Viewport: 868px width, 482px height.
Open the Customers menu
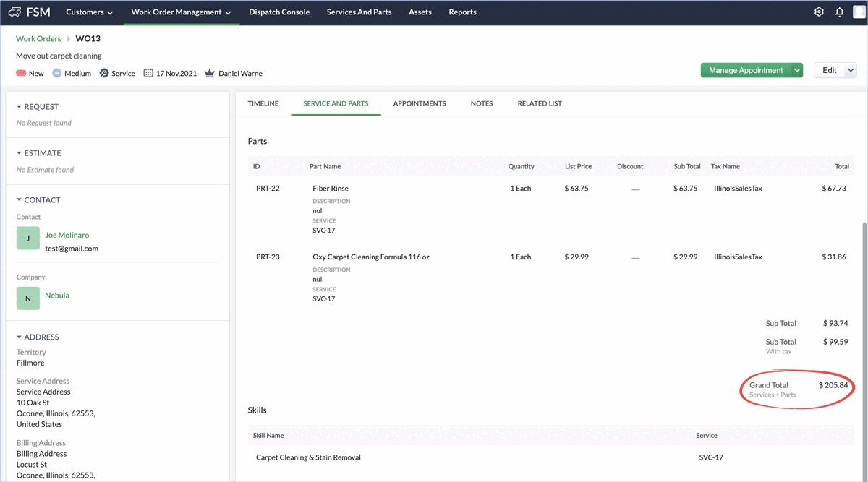point(89,12)
